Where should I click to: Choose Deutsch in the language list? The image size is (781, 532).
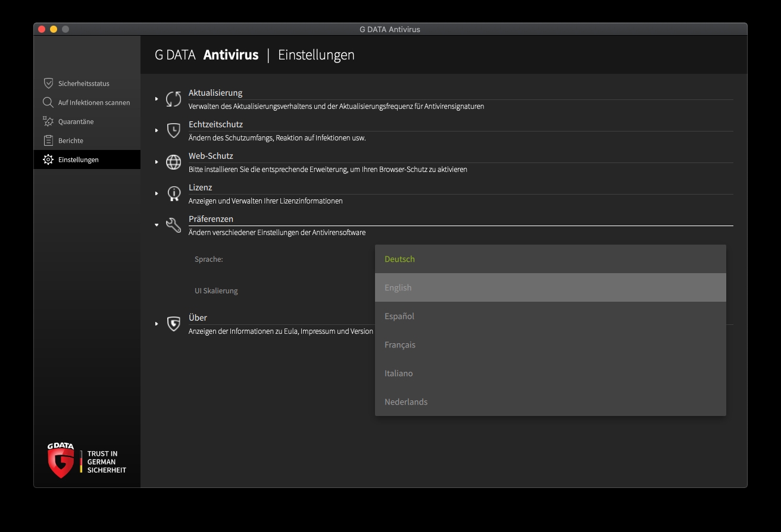pos(550,259)
